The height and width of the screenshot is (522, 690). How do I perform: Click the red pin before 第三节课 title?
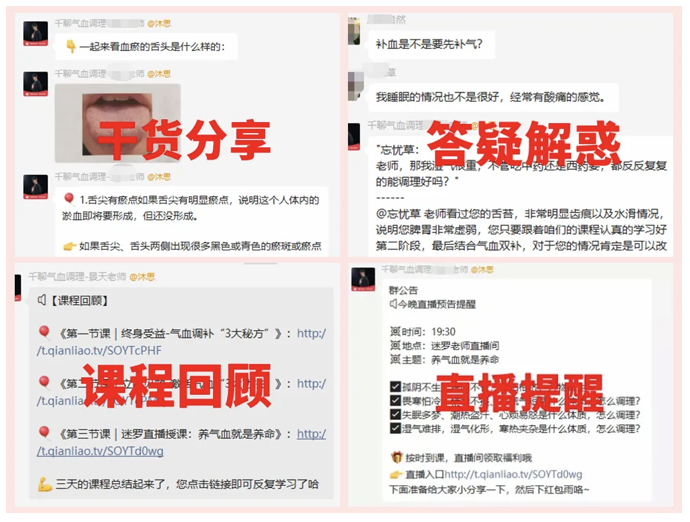(44, 433)
